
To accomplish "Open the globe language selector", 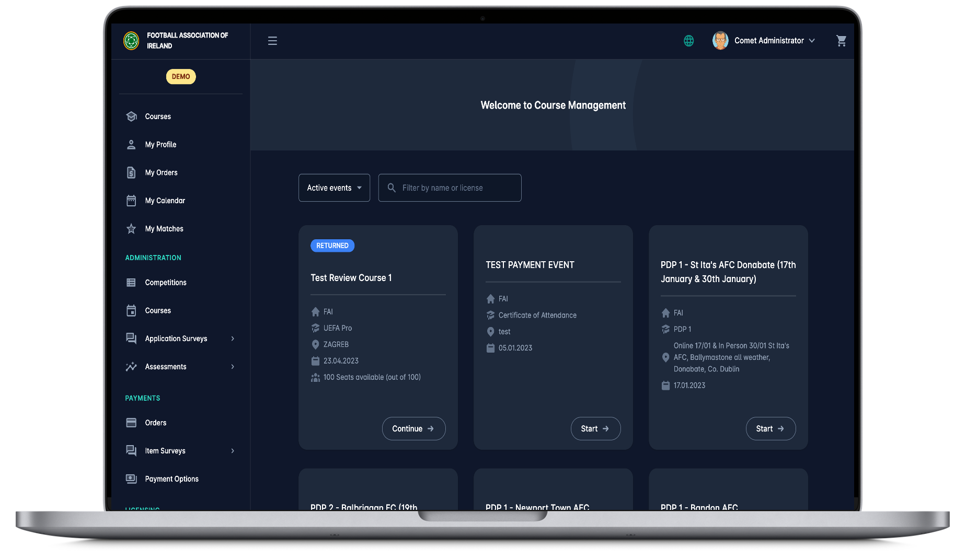I will coord(689,41).
